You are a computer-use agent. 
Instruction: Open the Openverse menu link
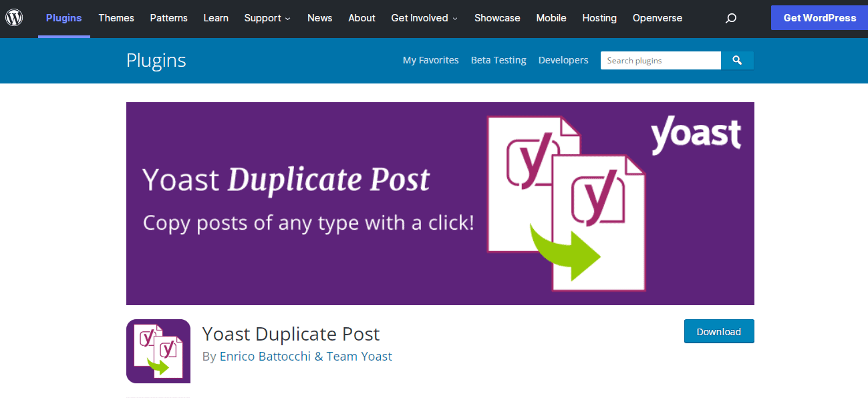tap(658, 18)
